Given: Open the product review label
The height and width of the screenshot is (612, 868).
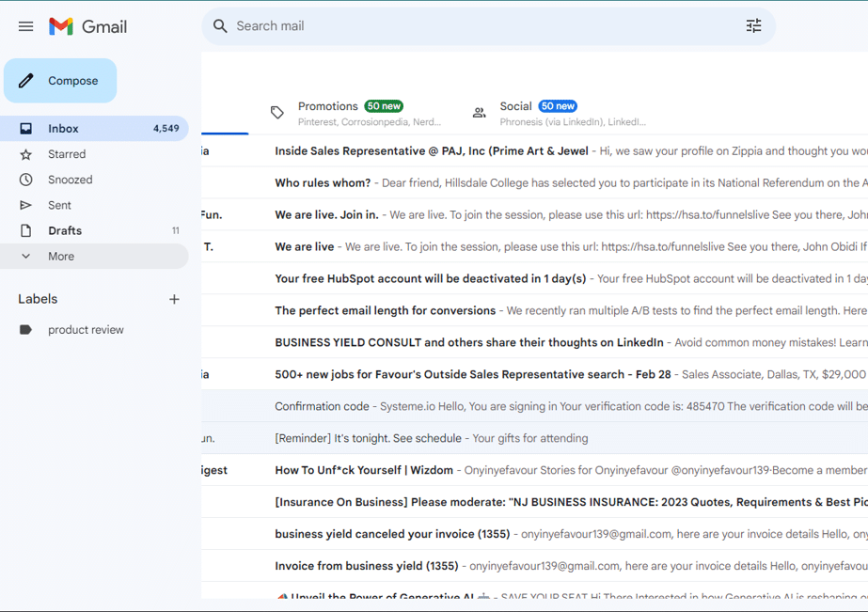Looking at the screenshot, I should tap(86, 330).
